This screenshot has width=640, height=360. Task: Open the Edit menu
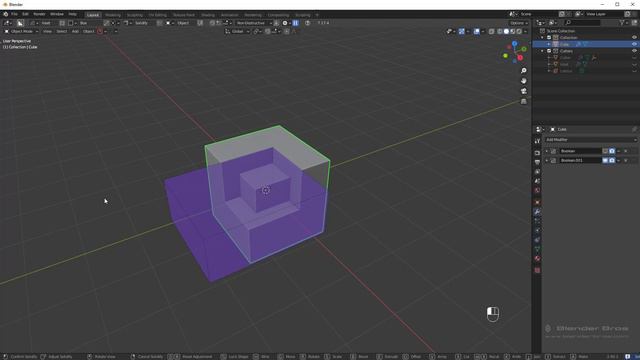coord(25,14)
